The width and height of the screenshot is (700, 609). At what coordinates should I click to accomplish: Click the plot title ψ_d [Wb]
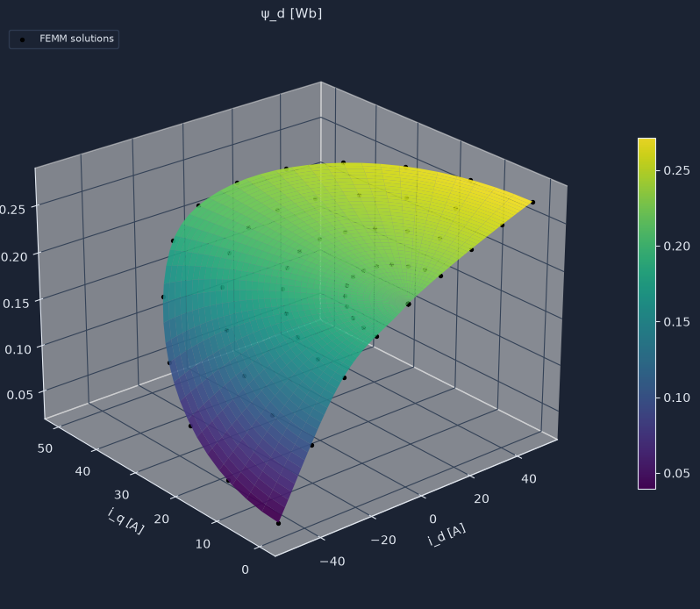291,14
